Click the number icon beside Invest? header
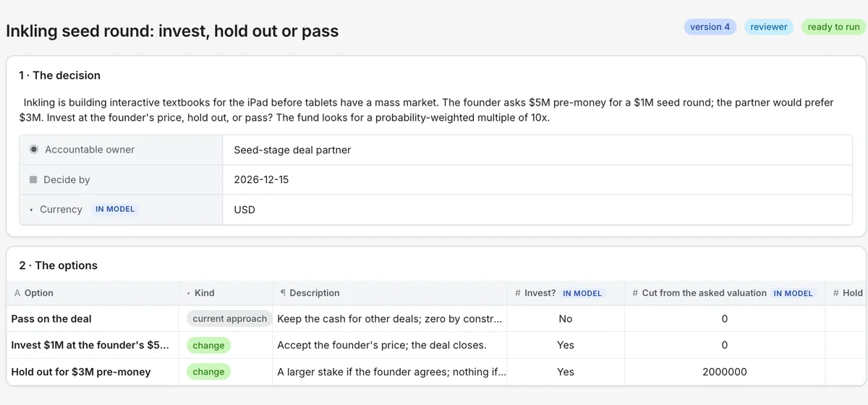This screenshot has height=405, width=868. pyautogui.click(x=518, y=293)
